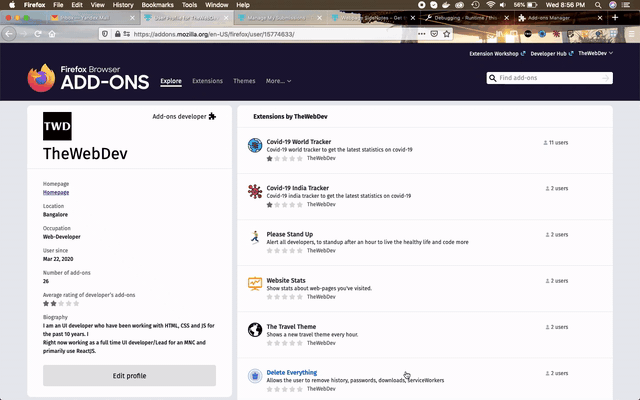Click the Please Stand Up runner icon
Screen dimensions: 640x400
255,237
